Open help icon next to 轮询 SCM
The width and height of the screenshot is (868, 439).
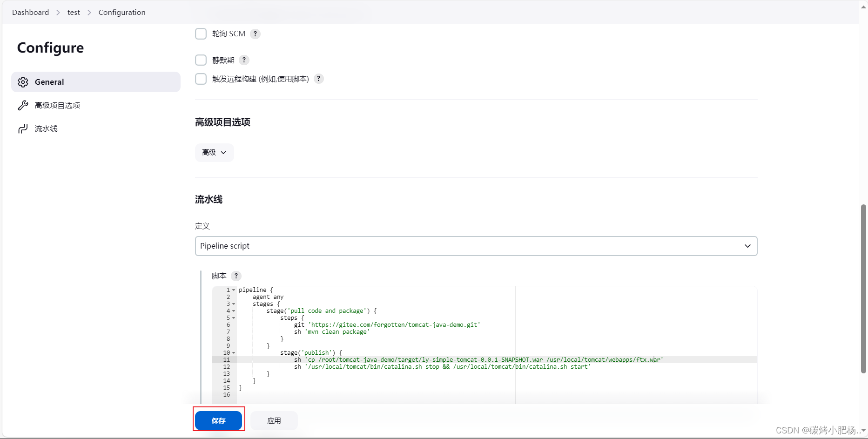tap(255, 34)
